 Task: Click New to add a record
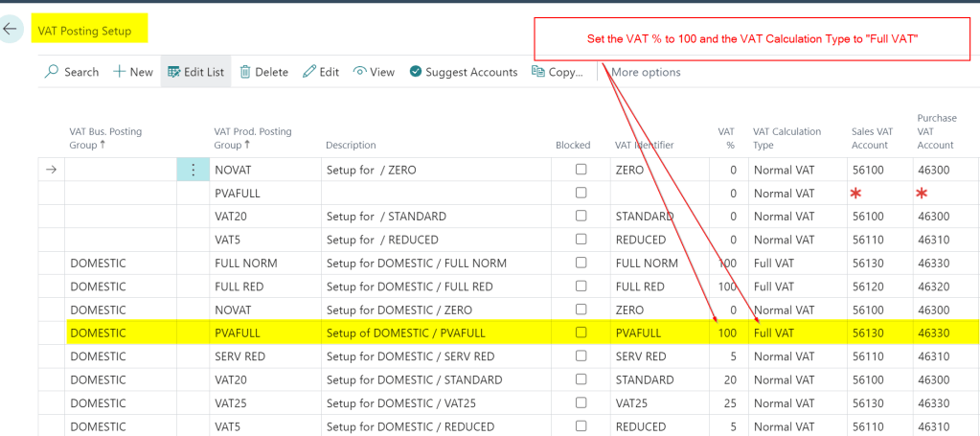pos(132,72)
